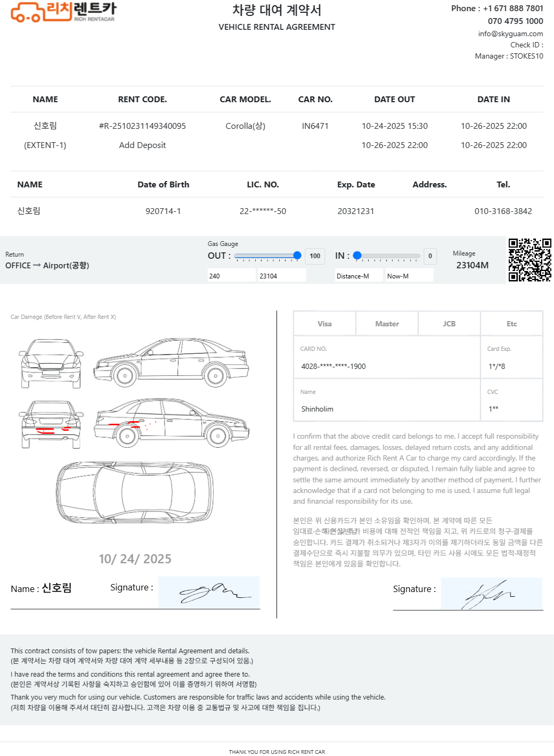Click the Distance-M input field

pos(359,276)
